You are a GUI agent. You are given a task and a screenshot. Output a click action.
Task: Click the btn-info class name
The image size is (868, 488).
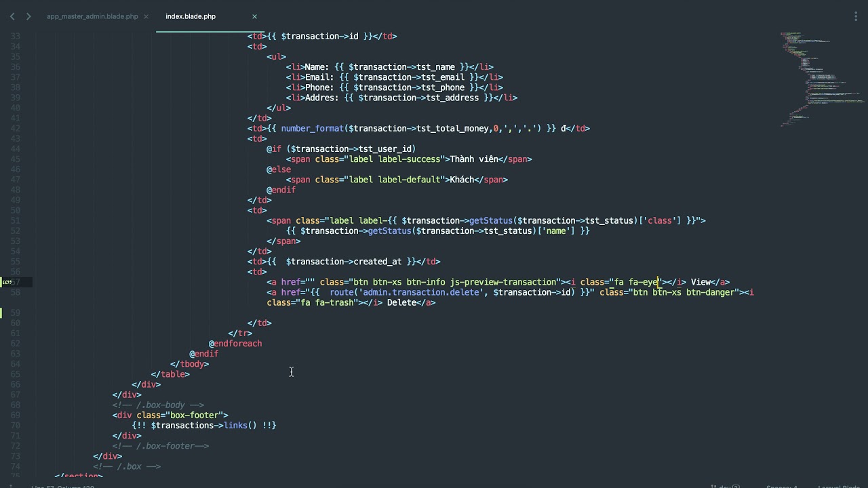coord(426,282)
